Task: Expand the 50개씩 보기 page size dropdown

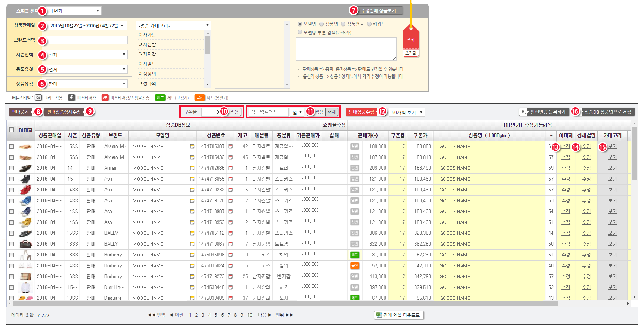Action: click(407, 112)
